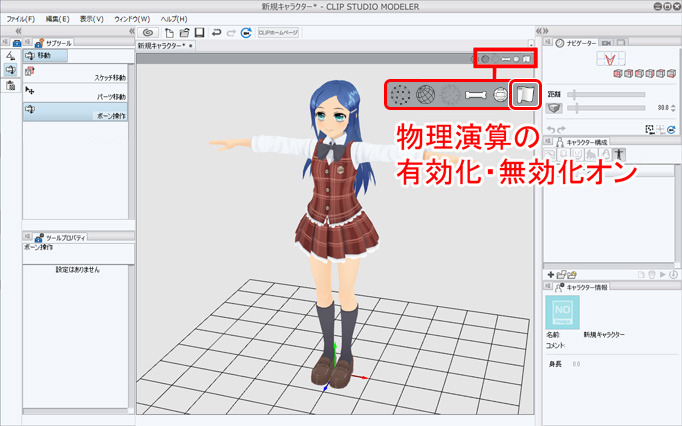Viewport: 682px width, 426px height.
Task: Delete with the trash icon in キャラクター構成
Action: [x=652, y=275]
